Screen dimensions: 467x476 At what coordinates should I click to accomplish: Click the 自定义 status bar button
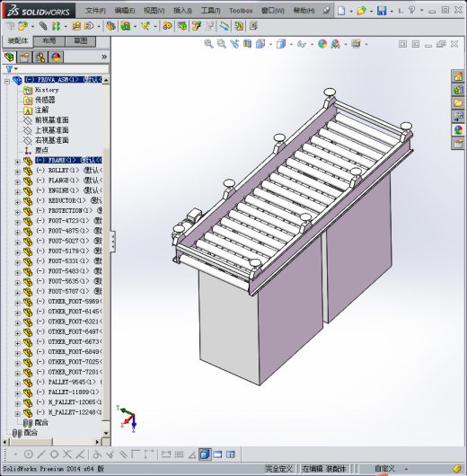pyautogui.click(x=384, y=469)
